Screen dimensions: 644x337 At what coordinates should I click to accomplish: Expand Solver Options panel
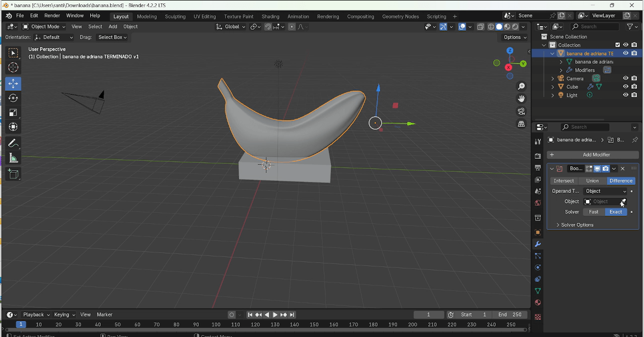click(577, 225)
